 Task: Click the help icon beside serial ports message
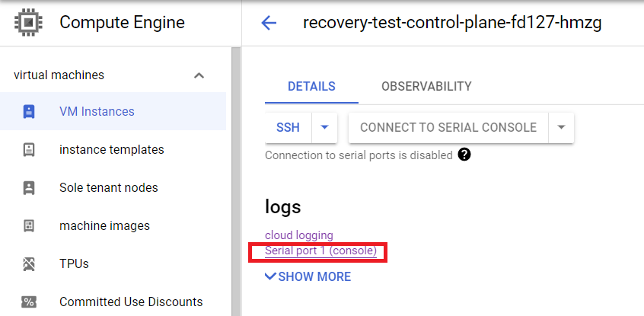(464, 155)
